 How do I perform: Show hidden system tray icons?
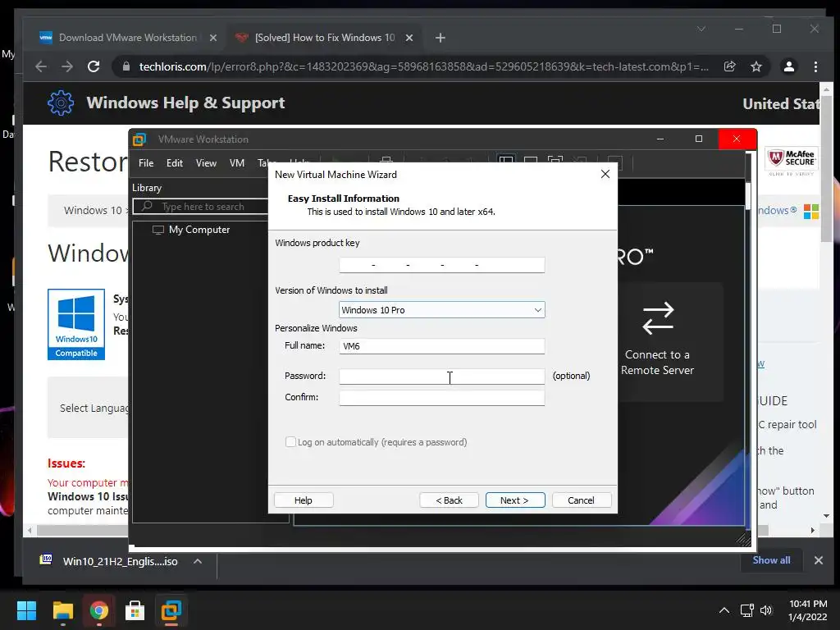[724, 610]
